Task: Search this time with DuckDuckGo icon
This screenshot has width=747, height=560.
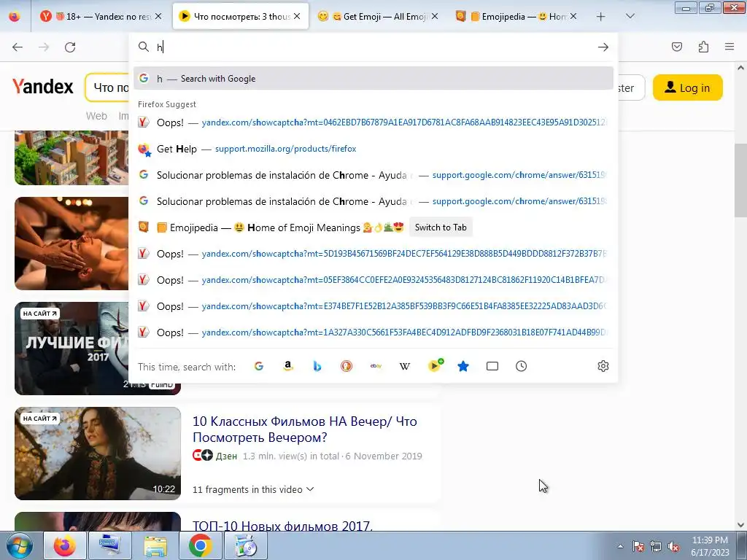Action: (347, 366)
